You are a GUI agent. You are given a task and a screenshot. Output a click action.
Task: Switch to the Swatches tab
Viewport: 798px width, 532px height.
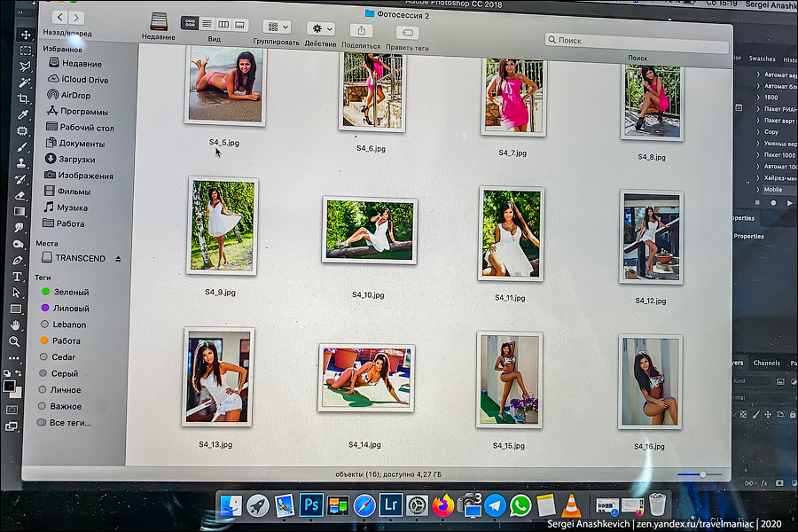(x=762, y=59)
